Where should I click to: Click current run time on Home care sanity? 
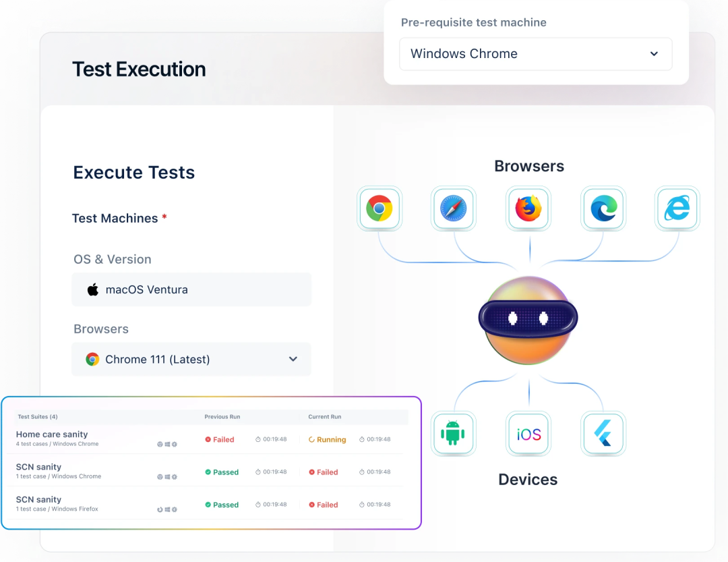point(375,439)
